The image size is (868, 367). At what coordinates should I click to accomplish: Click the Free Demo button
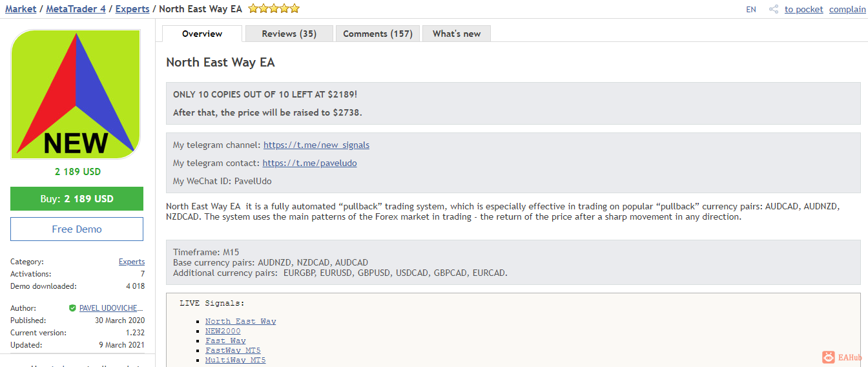pyautogui.click(x=77, y=229)
